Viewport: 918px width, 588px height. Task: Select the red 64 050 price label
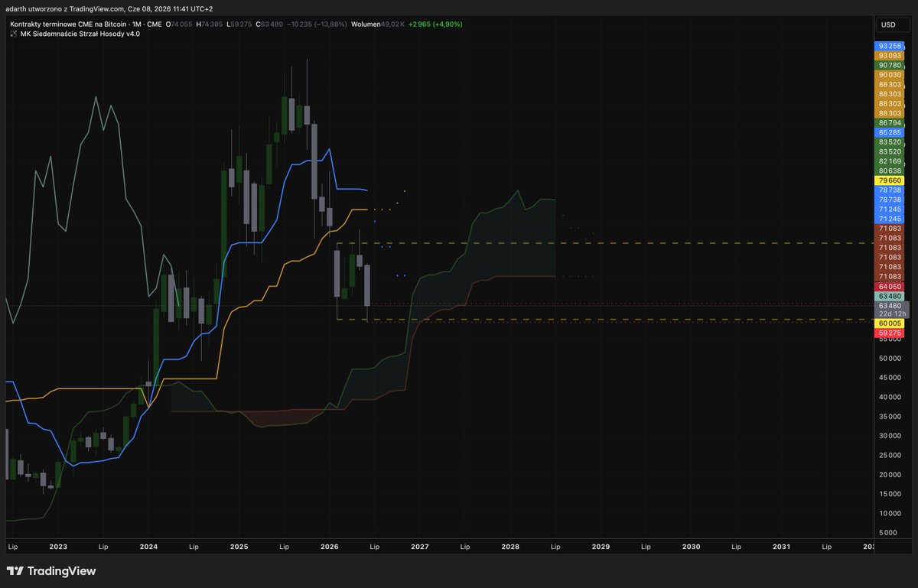(889, 286)
